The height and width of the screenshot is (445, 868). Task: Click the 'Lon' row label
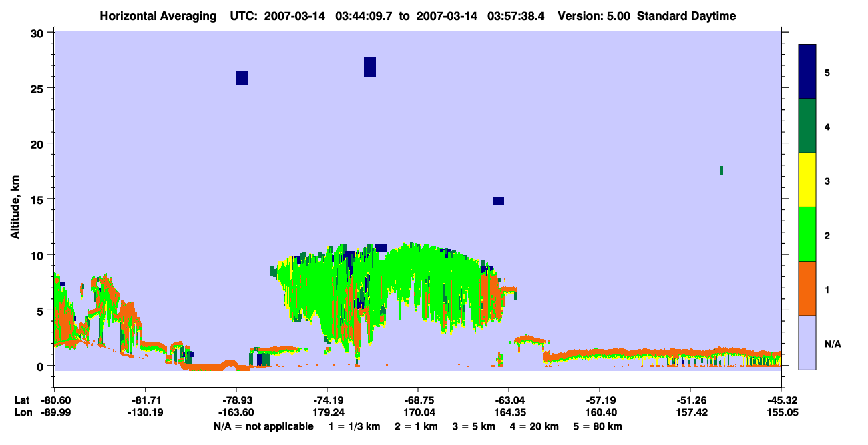click(22, 412)
